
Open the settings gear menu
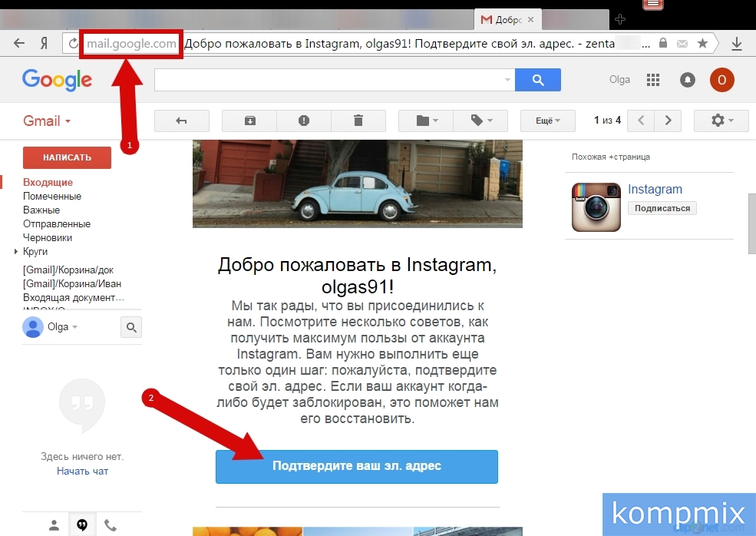[721, 121]
